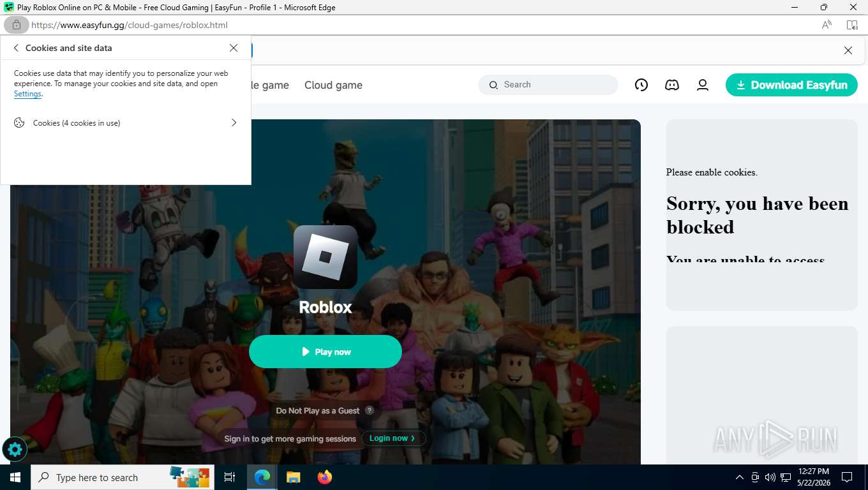Show hidden tray icons chevron
Screen dimensions: 868x490
(740, 477)
